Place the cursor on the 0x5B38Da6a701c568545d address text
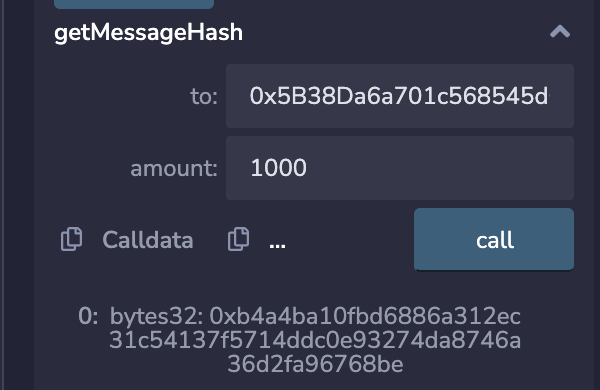This screenshot has height=390, width=600. click(x=399, y=96)
